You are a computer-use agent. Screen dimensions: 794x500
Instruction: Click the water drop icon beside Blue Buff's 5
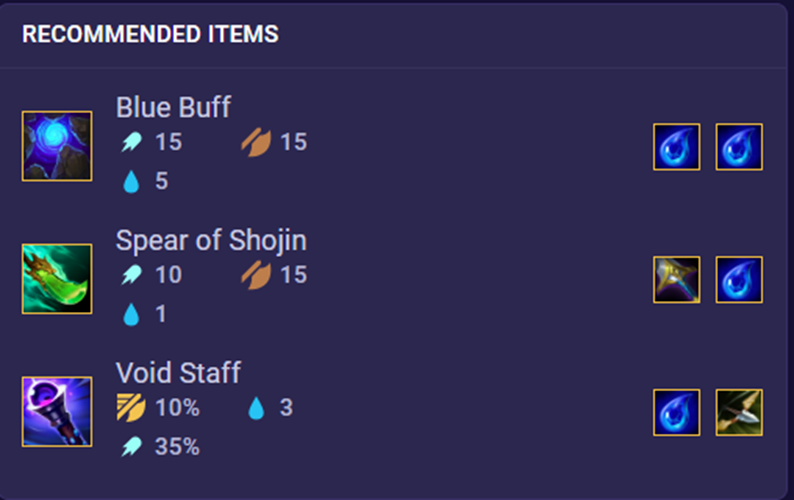(131, 182)
